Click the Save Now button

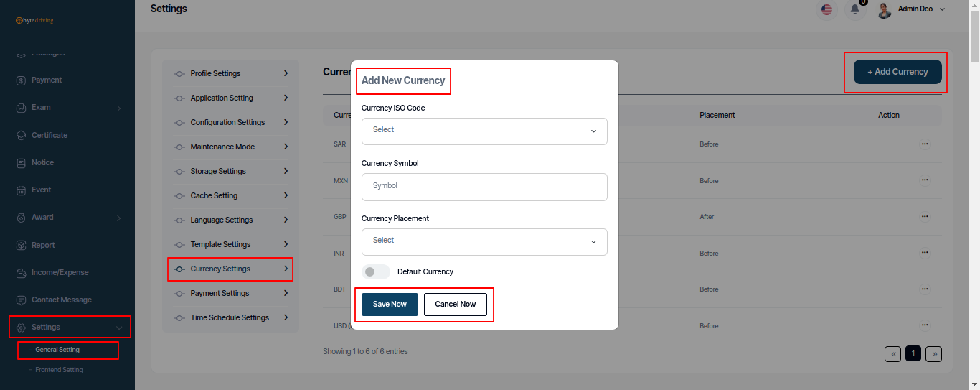390,304
